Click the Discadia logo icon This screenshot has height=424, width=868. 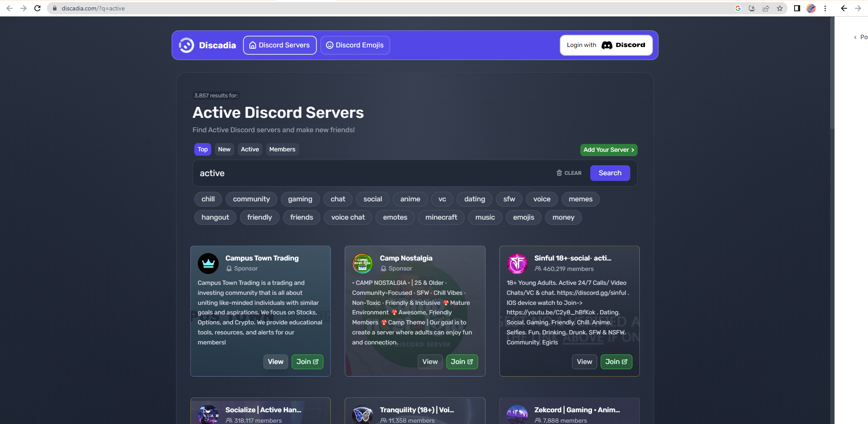point(186,45)
